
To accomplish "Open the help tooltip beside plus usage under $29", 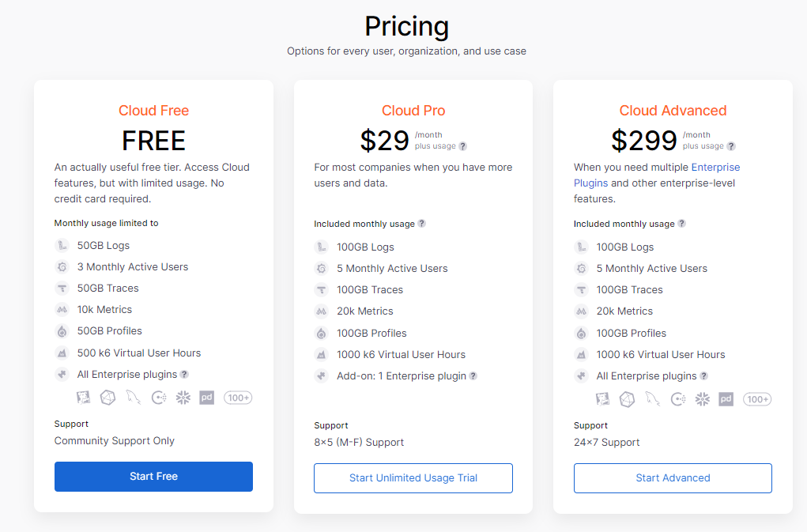I will (463, 145).
